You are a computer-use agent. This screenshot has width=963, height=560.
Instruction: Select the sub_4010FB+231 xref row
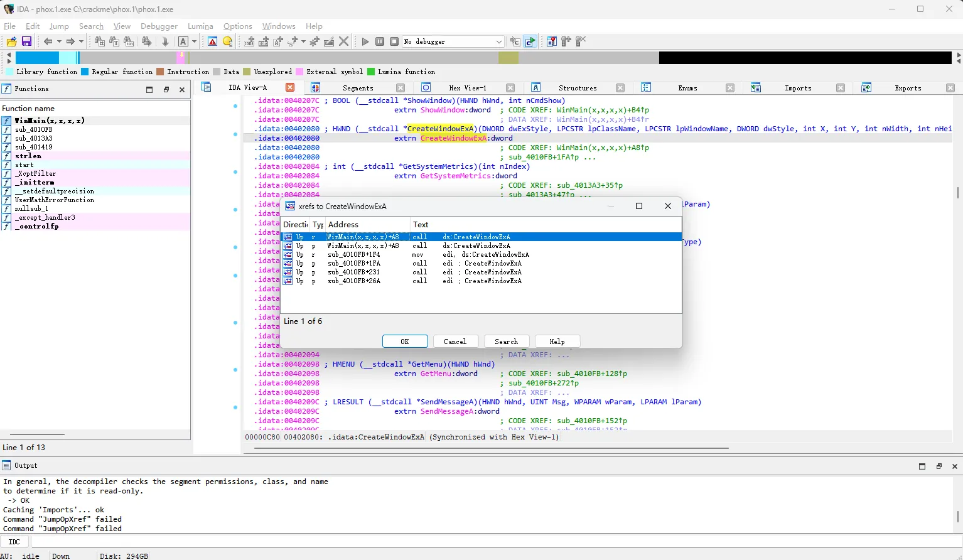[481, 272]
